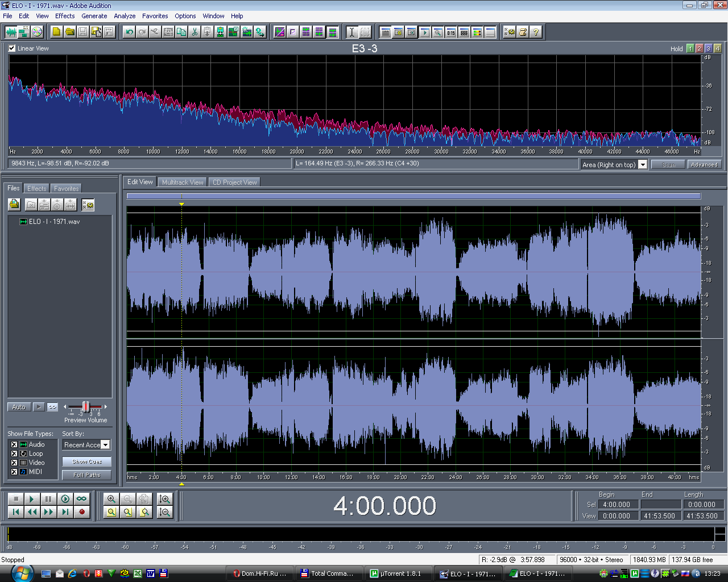Open the File menu
Screen dimensions: 728x582
[x=7, y=16]
